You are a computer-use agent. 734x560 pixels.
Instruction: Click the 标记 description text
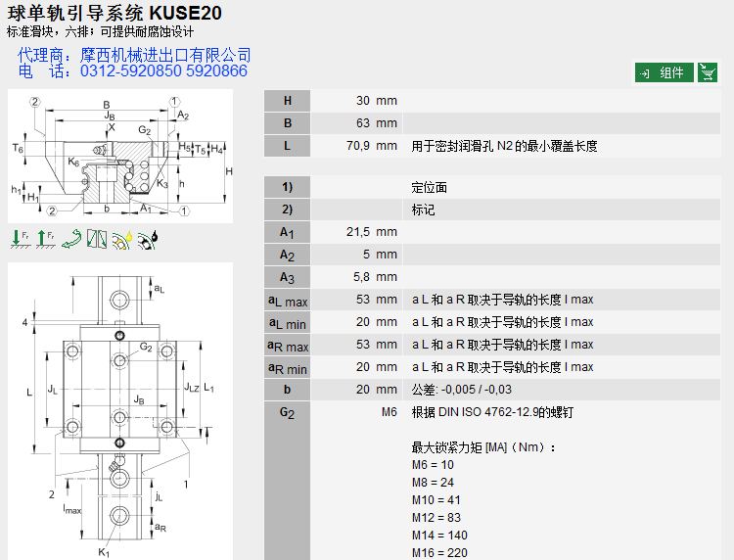(423, 210)
